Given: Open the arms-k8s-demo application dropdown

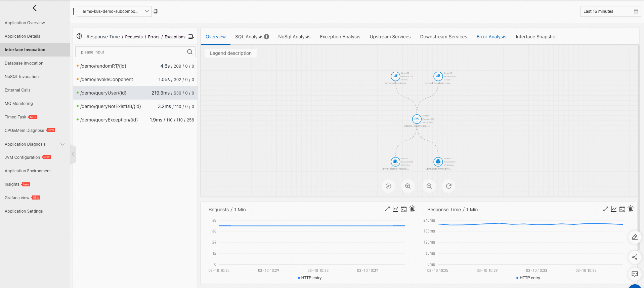Looking at the screenshot, I should coord(114,11).
